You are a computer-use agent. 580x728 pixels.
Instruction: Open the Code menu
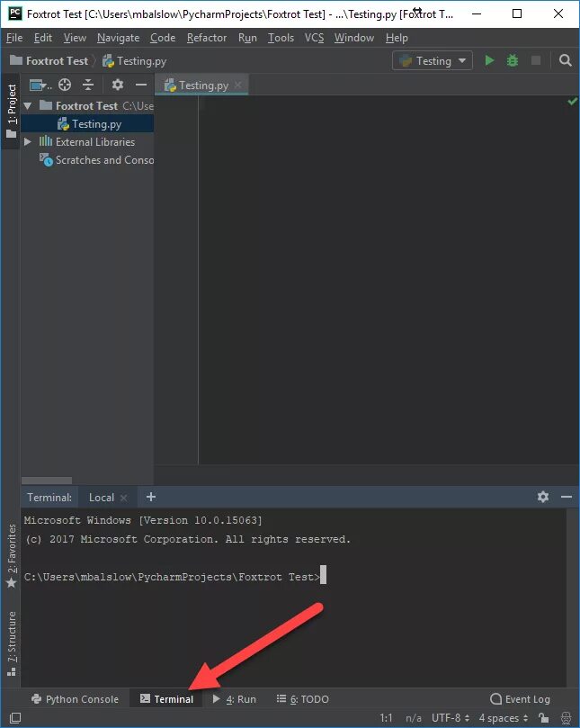163,38
